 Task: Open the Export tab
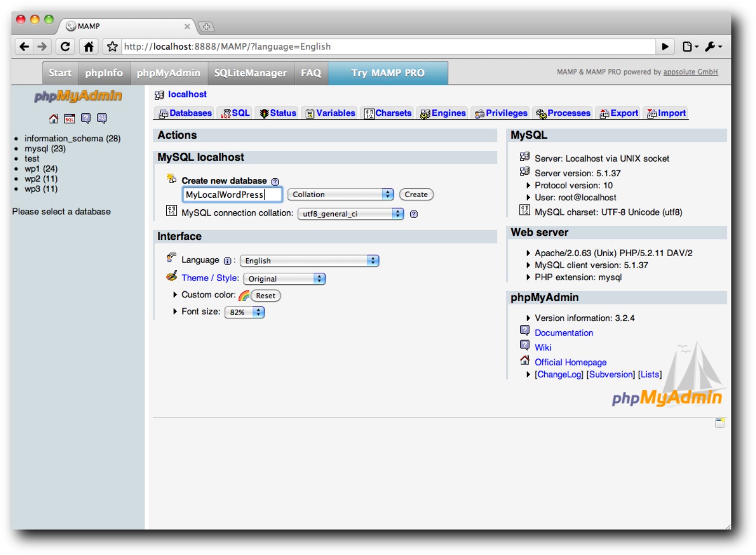pyautogui.click(x=619, y=113)
